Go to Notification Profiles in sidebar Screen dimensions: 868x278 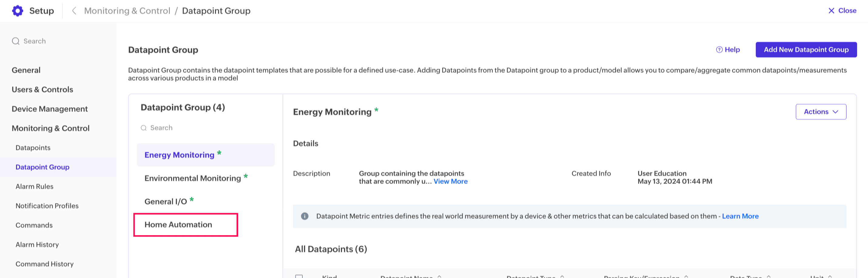pos(47,206)
